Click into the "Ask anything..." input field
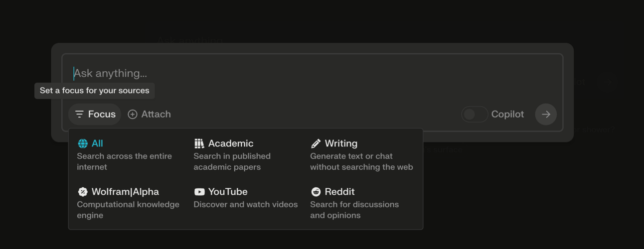The width and height of the screenshot is (644, 249). point(312,74)
